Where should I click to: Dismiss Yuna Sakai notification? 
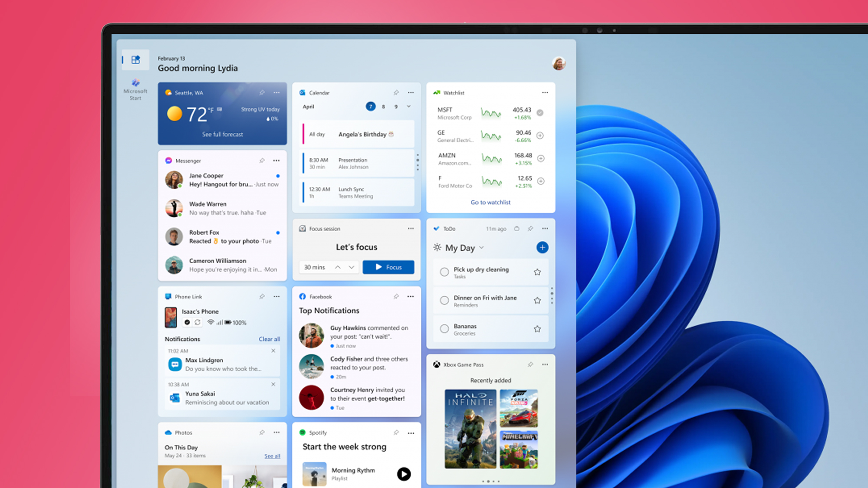point(273,384)
